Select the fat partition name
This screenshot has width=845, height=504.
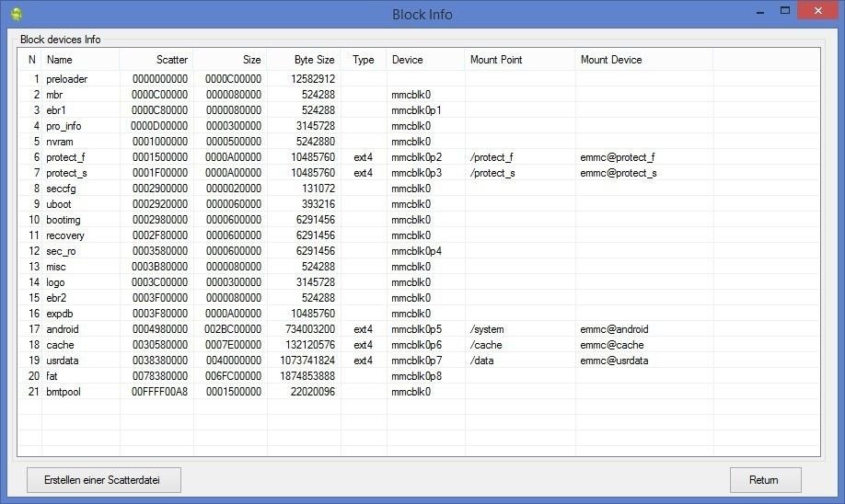point(52,376)
